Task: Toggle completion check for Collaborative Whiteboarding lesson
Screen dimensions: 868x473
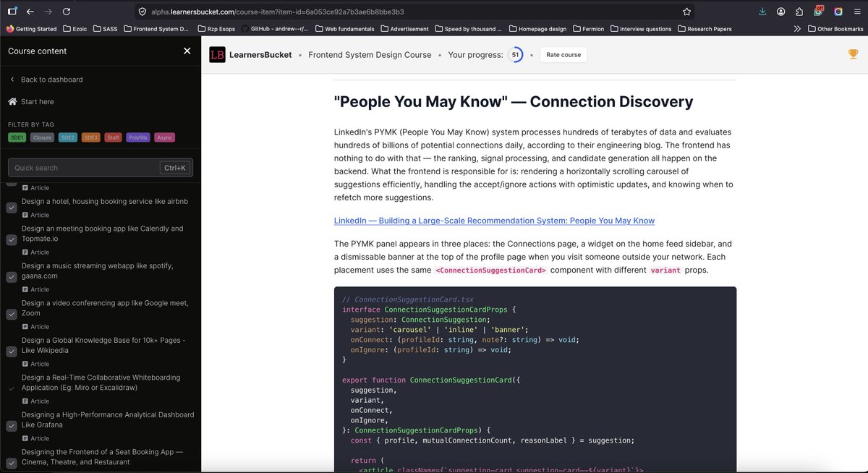Action: point(12,389)
